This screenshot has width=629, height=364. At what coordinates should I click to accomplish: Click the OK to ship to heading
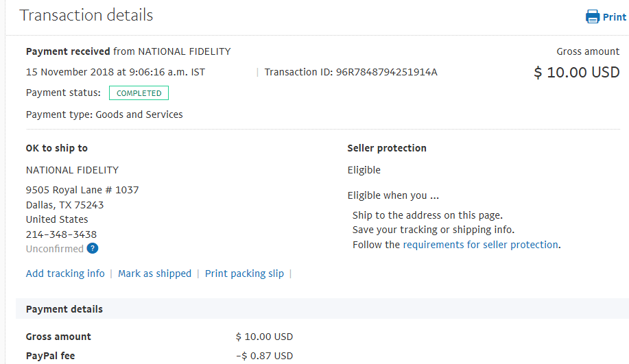(56, 148)
